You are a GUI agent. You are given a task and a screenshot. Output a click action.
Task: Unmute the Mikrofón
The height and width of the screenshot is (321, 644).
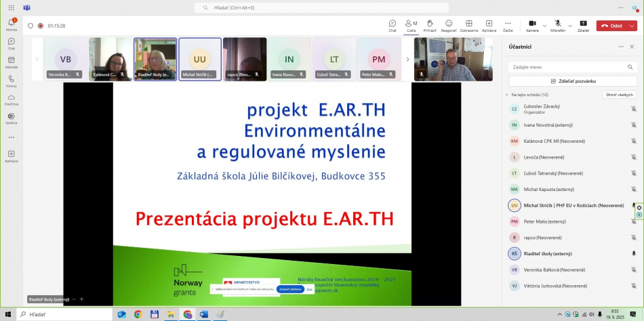coord(558,25)
